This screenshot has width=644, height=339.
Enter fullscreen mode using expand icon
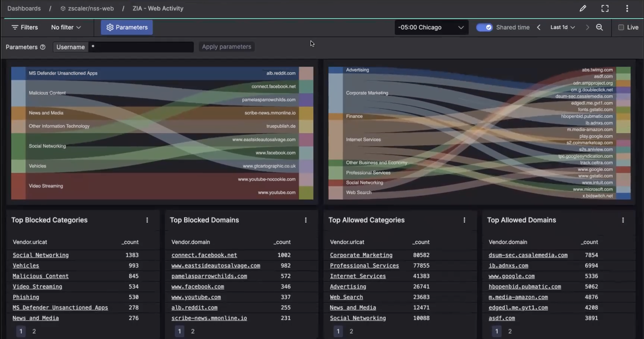click(605, 8)
